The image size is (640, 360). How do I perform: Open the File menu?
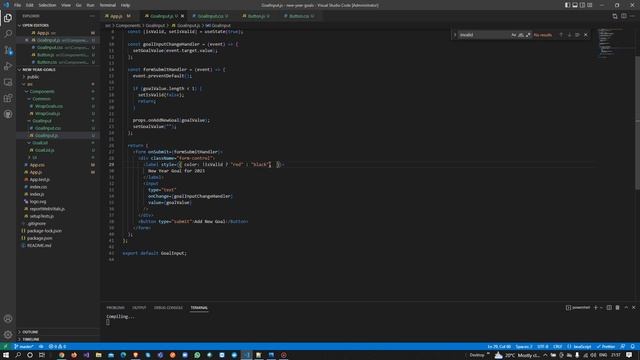point(17,5)
